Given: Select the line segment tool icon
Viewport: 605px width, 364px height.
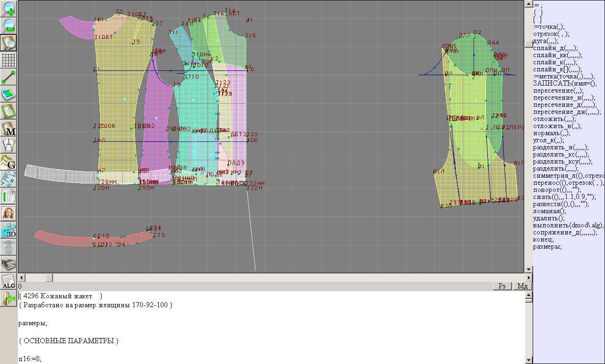Looking at the screenshot, I should (9, 77).
